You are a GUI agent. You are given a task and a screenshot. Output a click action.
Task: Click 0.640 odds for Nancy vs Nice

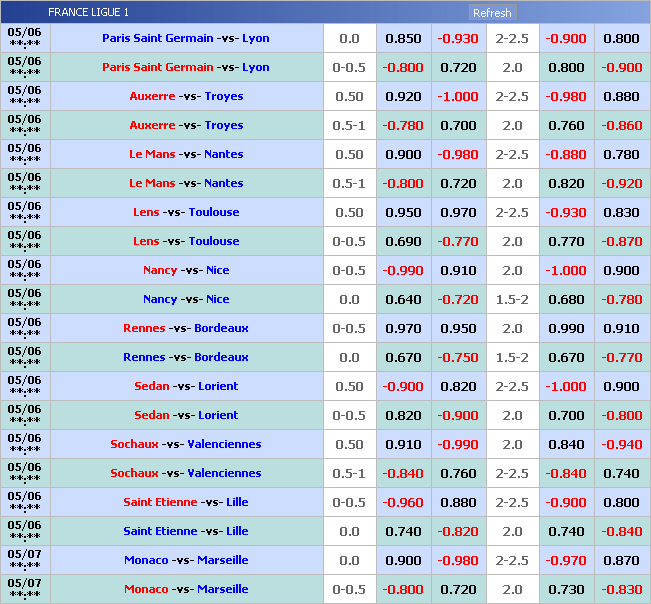tap(403, 300)
